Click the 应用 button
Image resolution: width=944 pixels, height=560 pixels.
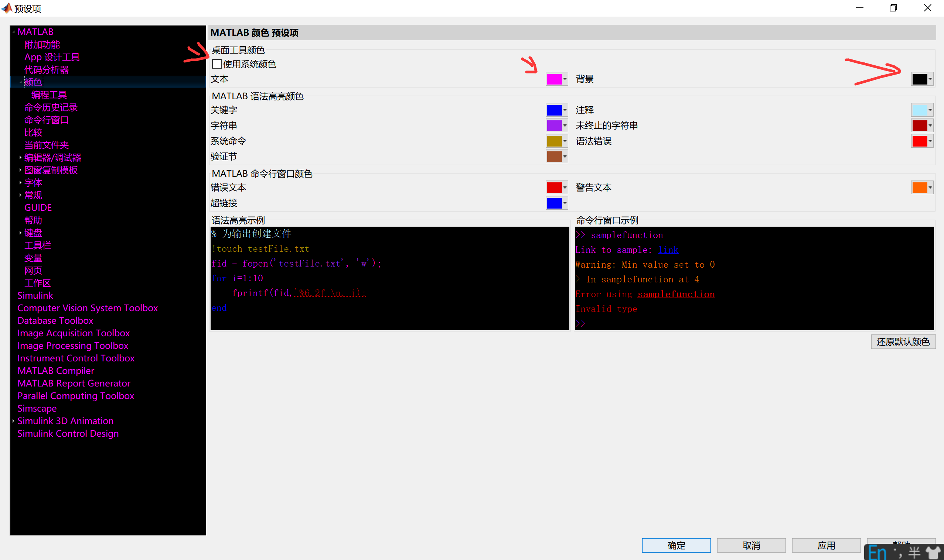pos(826,545)
